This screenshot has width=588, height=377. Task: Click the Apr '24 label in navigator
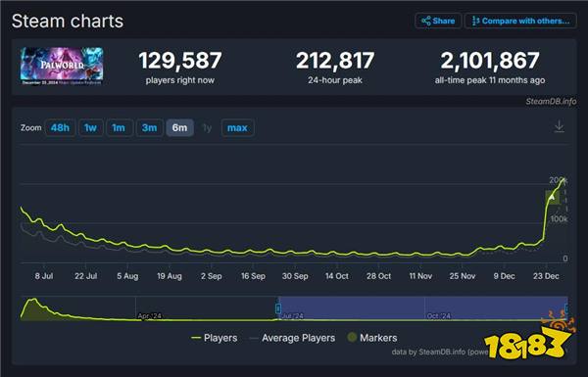(149, 316)
